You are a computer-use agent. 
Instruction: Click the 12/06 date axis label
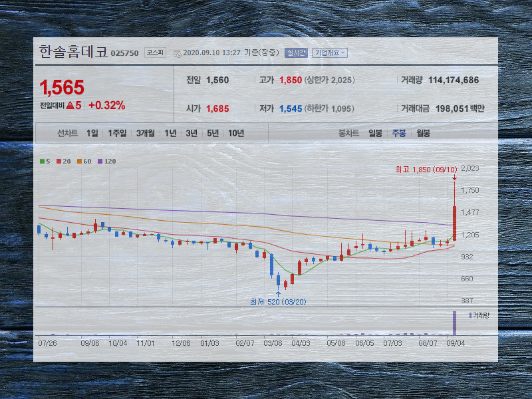tap(181, 343)
